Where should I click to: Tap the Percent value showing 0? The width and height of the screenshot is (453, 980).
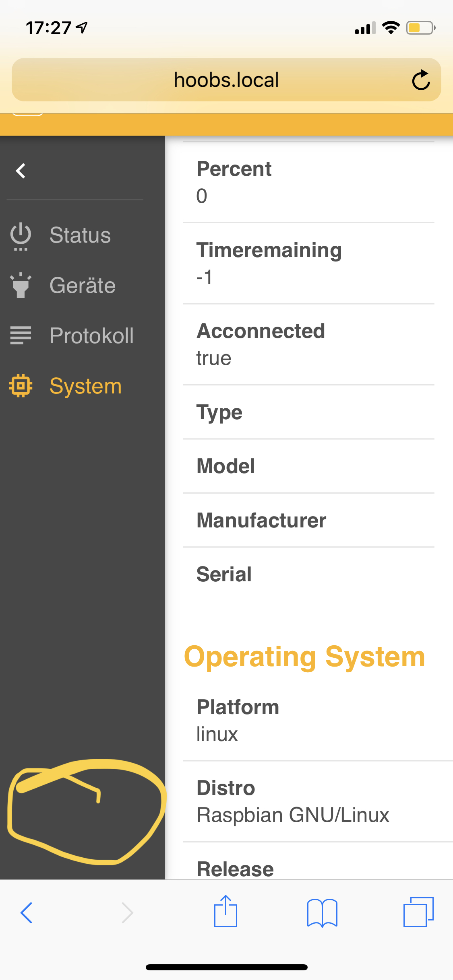pos(201,196)
